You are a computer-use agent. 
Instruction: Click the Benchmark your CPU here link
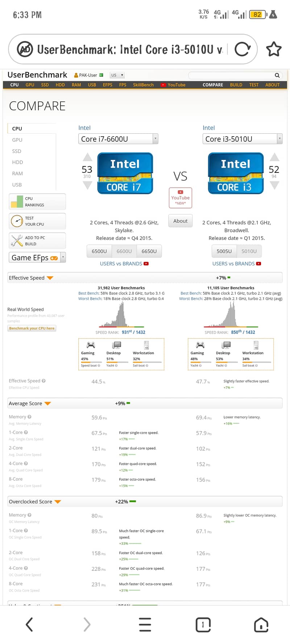click(x=32, y=328)
